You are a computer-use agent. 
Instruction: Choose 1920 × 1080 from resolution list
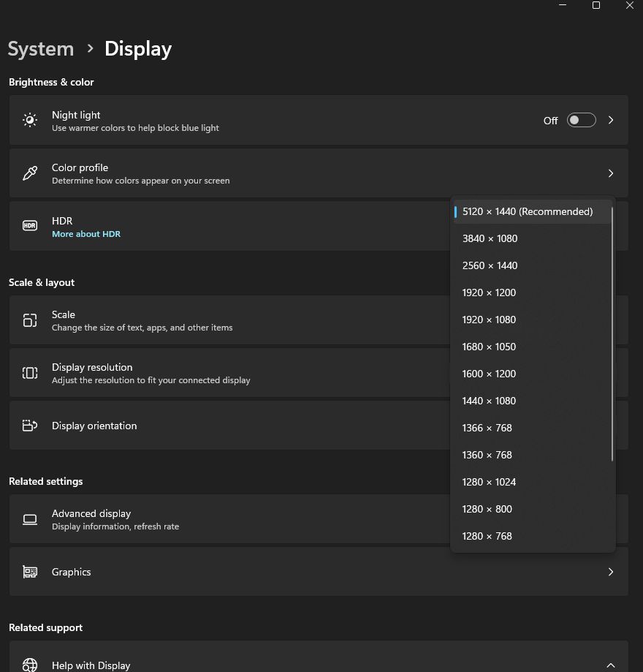point(489,320)
